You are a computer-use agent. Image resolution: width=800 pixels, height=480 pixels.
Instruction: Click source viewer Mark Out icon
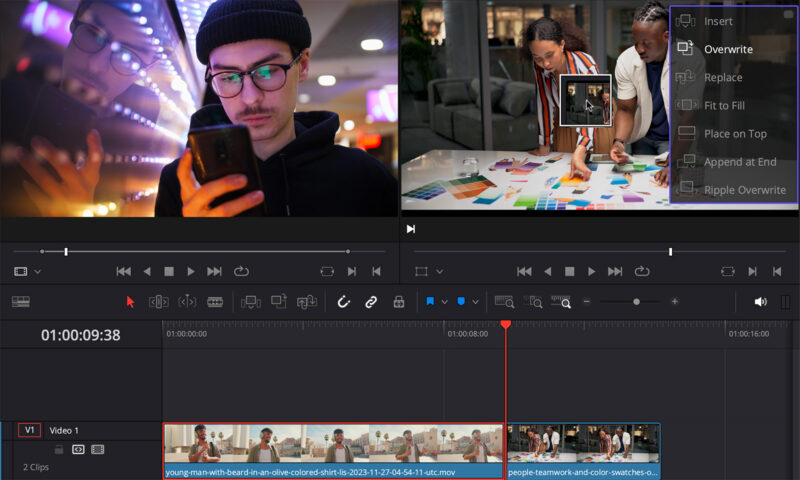point(376,271)
